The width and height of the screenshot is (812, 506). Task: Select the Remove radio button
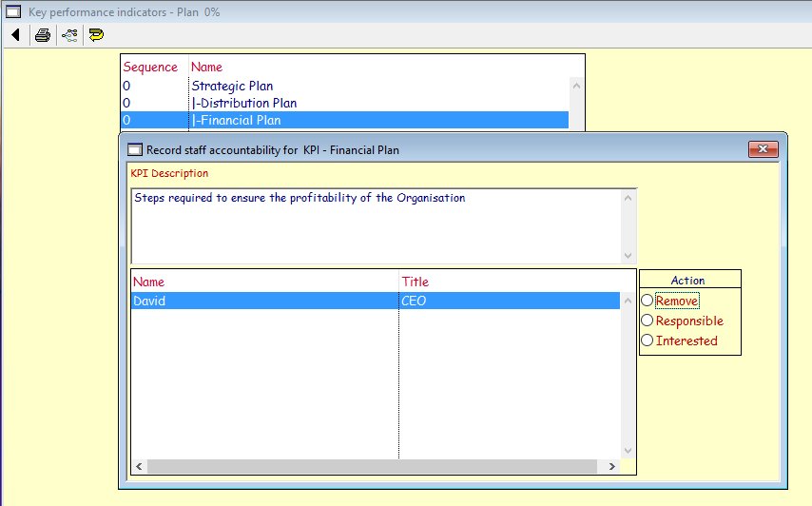click(648, 301)
